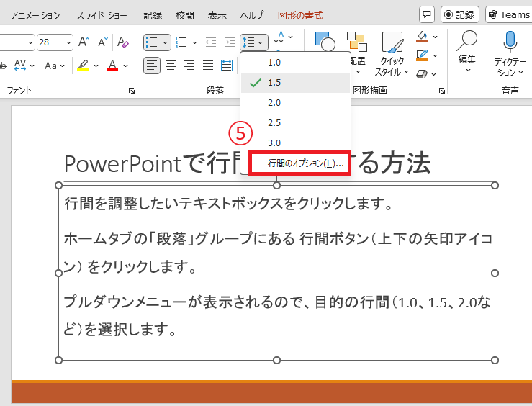Click the shape fill paint bucket
532x406 pixels.
point(422,37)
